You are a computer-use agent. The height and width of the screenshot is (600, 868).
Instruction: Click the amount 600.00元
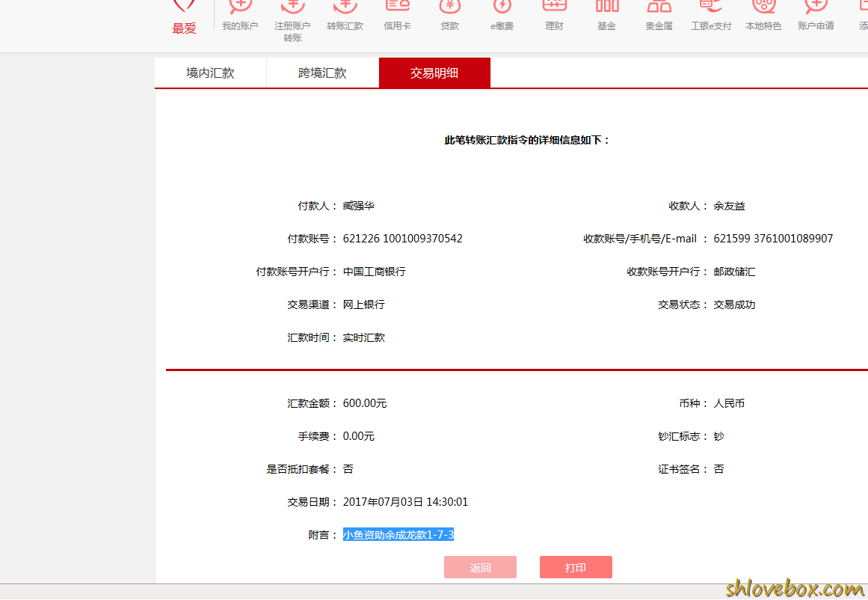point(365,403)
